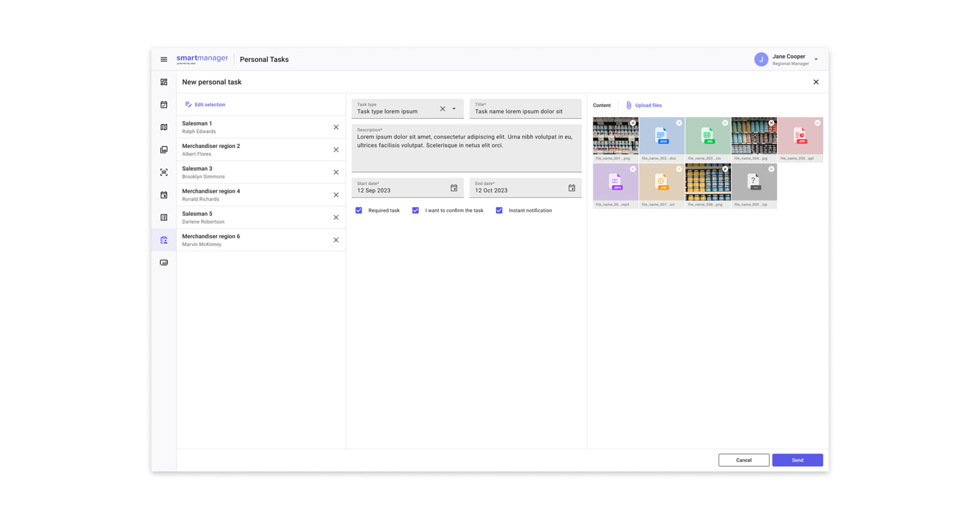Remove file_name_002 doc attachment
The image size is (980, 519).
(x=679, y=123)
